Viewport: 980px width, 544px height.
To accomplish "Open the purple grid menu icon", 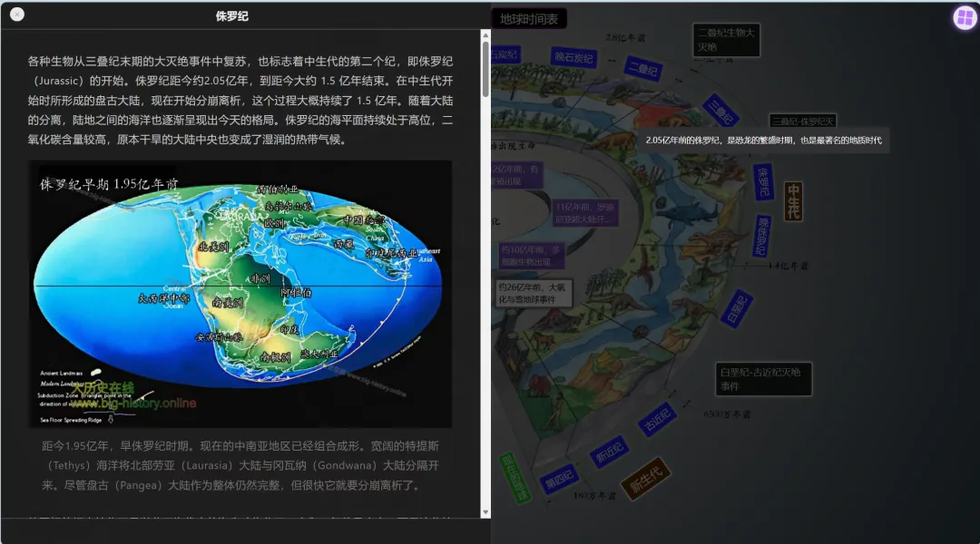I will [x=965, y=18].
